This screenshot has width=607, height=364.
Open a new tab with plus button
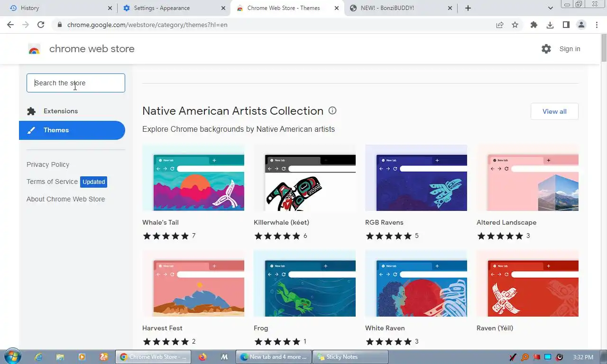coord(468,8)
